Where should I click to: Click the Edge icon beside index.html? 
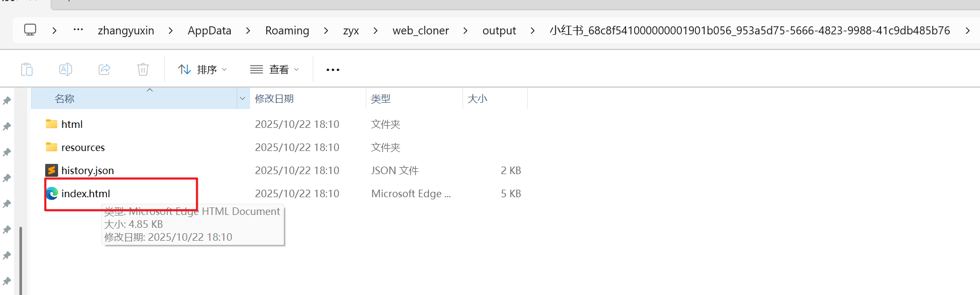coord(52,193)
